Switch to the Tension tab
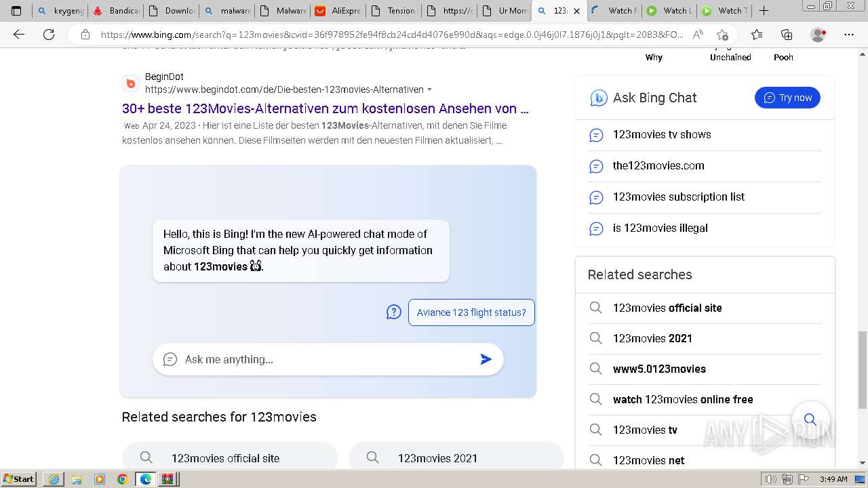Screen dimensions: 868x488 (x=394, y=11)
